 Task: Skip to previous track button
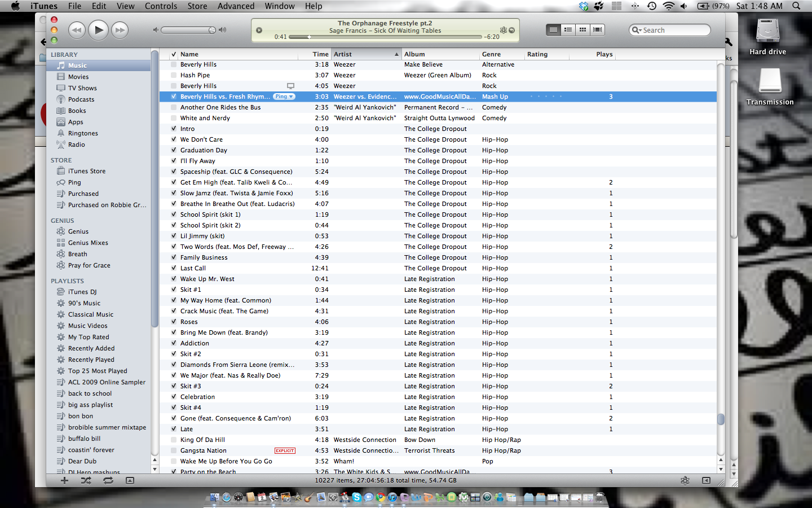tap(77, 30)
